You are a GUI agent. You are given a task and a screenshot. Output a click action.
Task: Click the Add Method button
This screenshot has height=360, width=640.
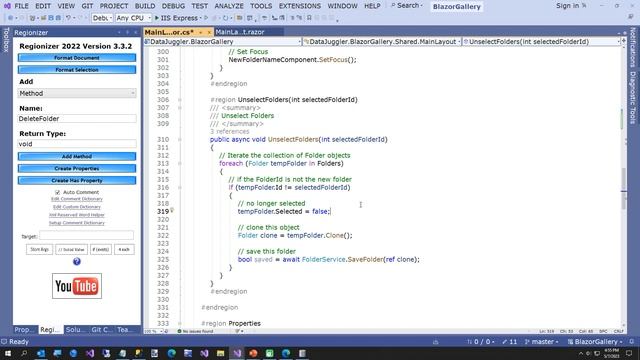click(77, 156)
